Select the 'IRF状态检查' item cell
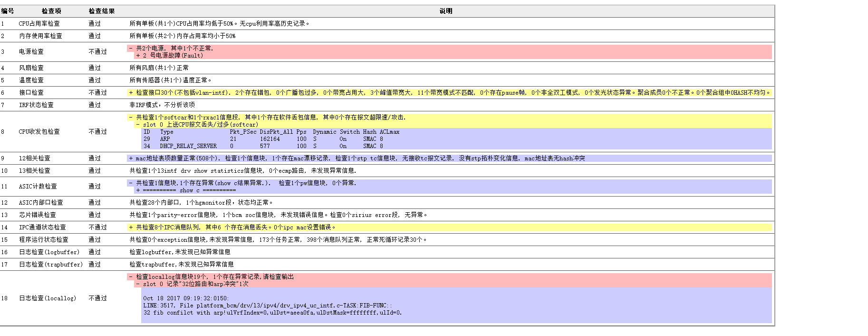This screenshot has height=336, width=868. [36, 105]
